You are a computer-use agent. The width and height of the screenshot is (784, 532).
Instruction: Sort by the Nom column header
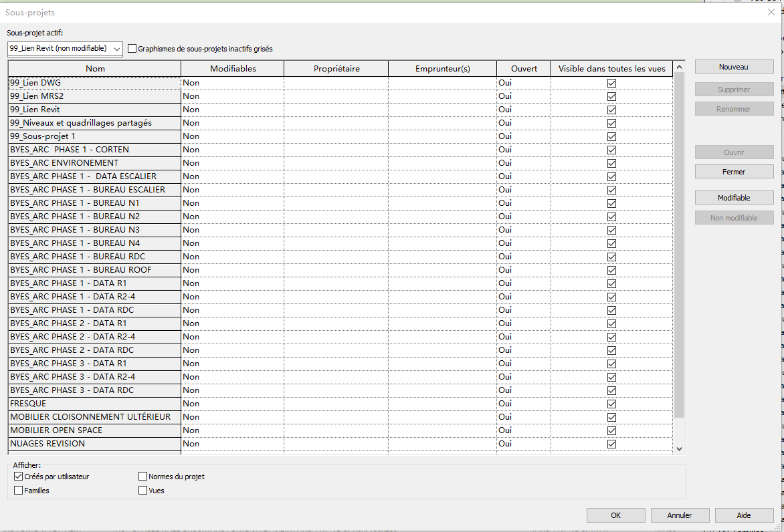pos(95,69)
